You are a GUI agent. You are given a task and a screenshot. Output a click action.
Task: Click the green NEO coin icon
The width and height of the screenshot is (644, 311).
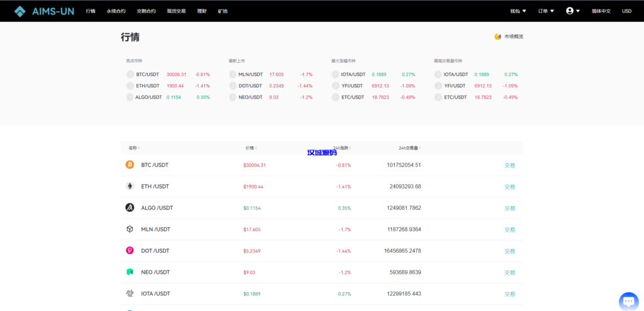[130, 272]
